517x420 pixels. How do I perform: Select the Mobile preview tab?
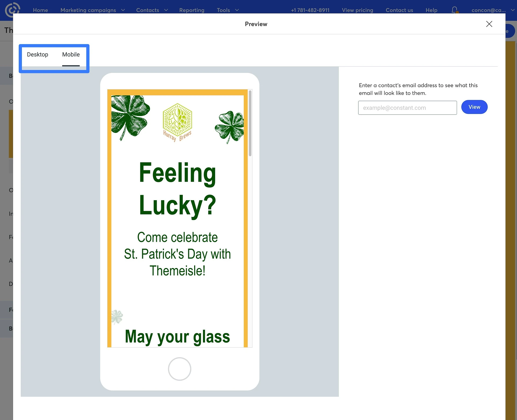(x=70, y=54)
